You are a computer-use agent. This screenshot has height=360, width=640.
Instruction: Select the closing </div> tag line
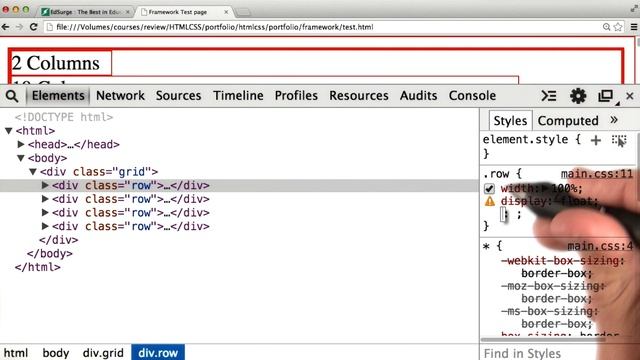[x=58, y=240]
